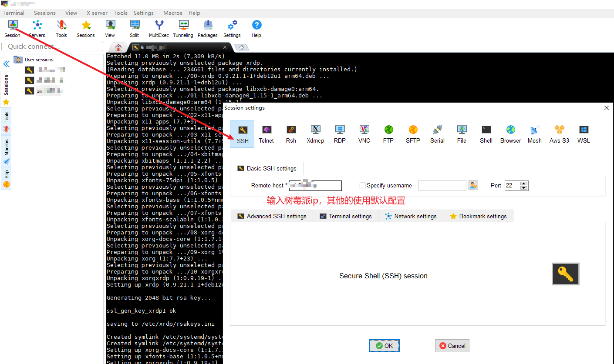Click the Remote host input field

(x=315, y=186)
